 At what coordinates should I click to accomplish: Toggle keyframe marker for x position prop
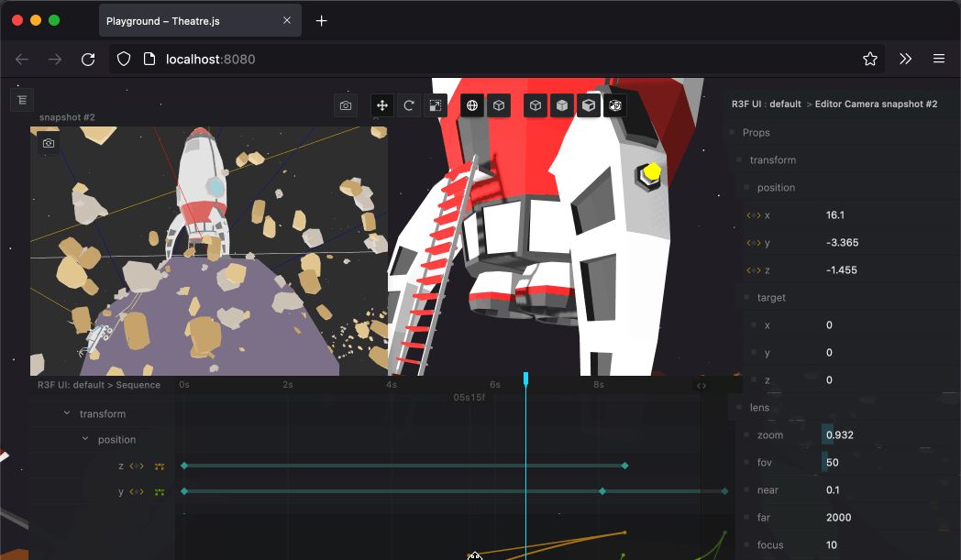(x=754, y=215)
